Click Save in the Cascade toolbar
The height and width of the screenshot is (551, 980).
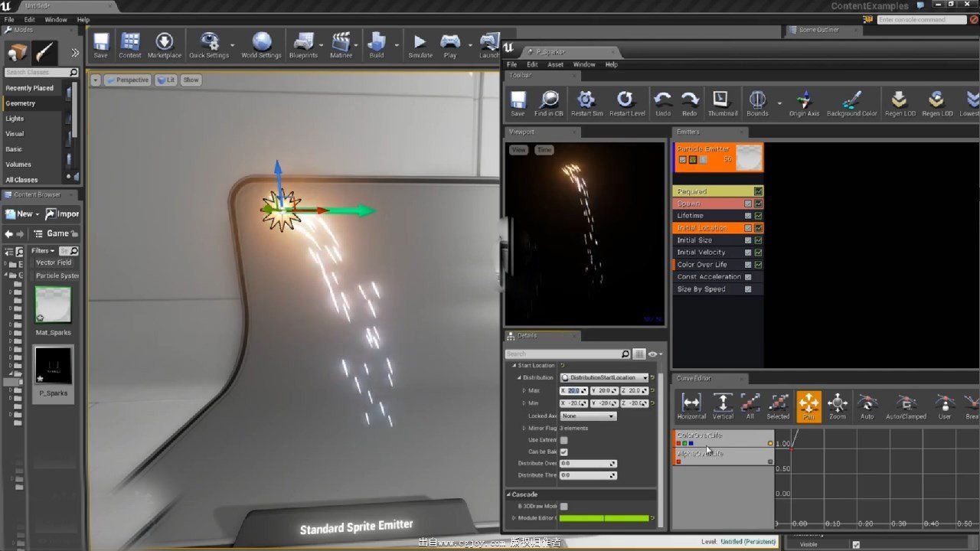click(x=518, y=103)
